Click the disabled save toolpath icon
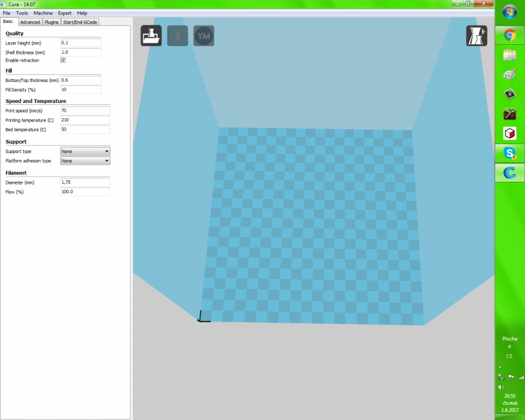 pyautogui.click(x=177, y=36)
